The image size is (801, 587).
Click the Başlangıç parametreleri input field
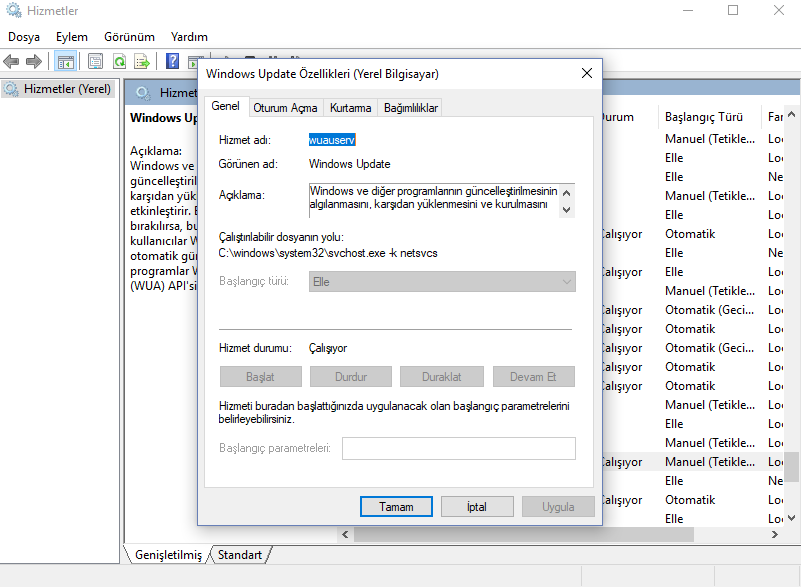click(459, 448)
